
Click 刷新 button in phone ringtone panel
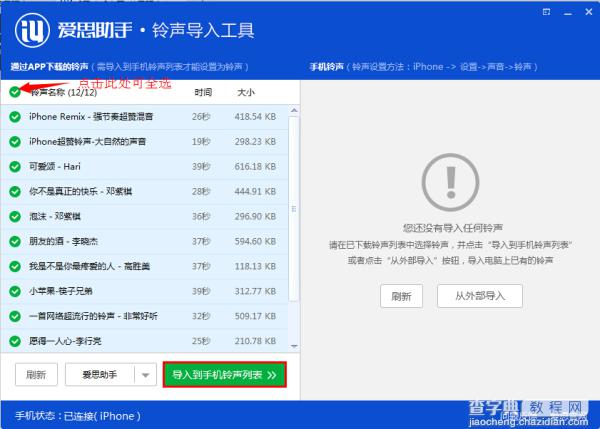pyautogui.click(x=401, y=296)
